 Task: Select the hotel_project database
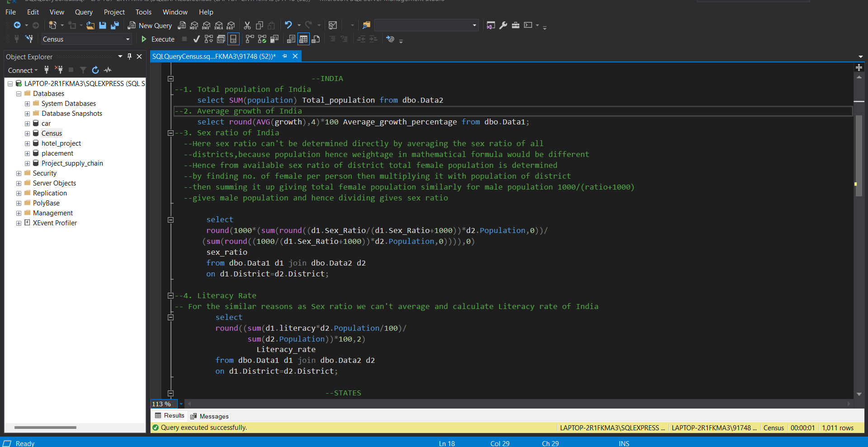61,143
